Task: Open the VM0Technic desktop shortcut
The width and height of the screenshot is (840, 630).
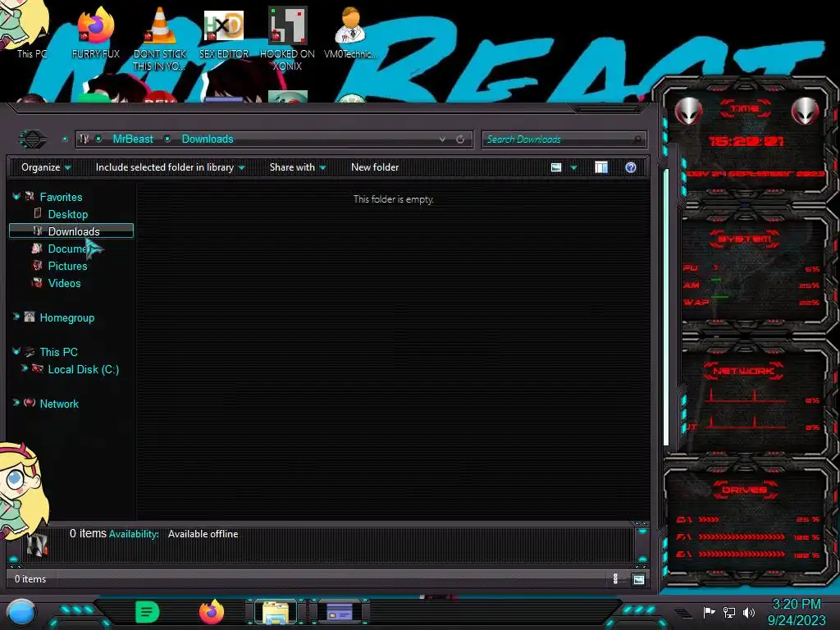Action: [350, 33]
